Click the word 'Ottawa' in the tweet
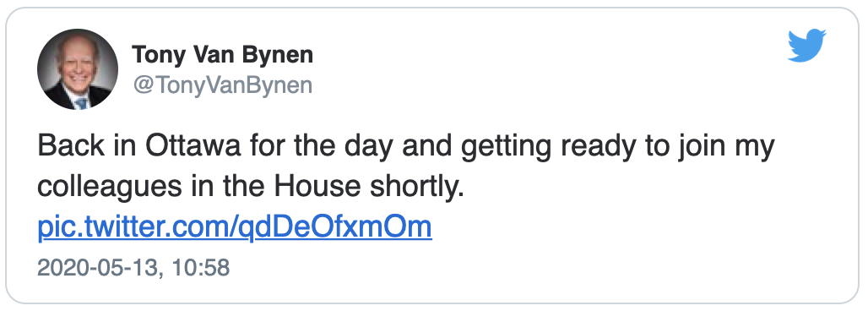Image resolution: width=868 pixels, height=311 pixels. pos(194,146)
